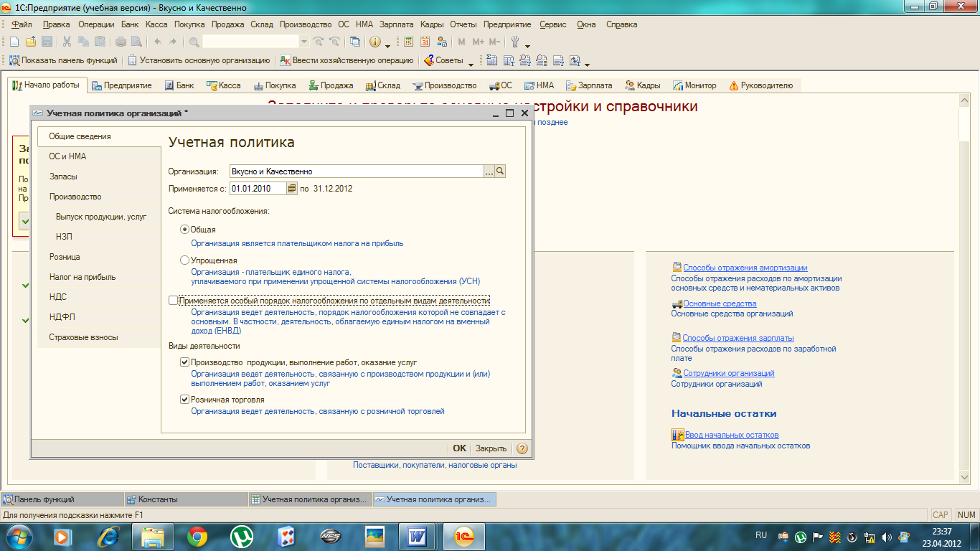Open Сотрудники организаций link
980x551 pixels.
(729, 373)
